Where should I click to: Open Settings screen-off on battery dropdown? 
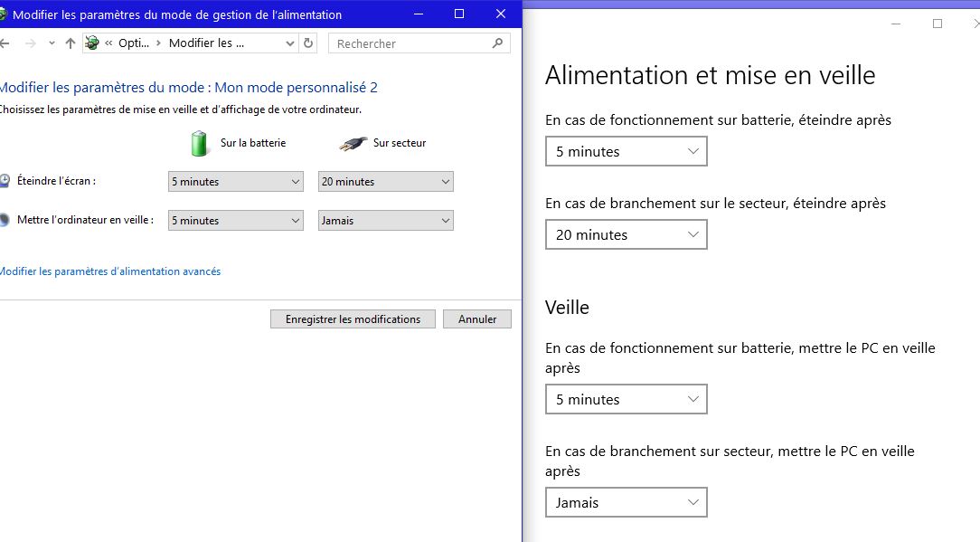tap(627, 151)
